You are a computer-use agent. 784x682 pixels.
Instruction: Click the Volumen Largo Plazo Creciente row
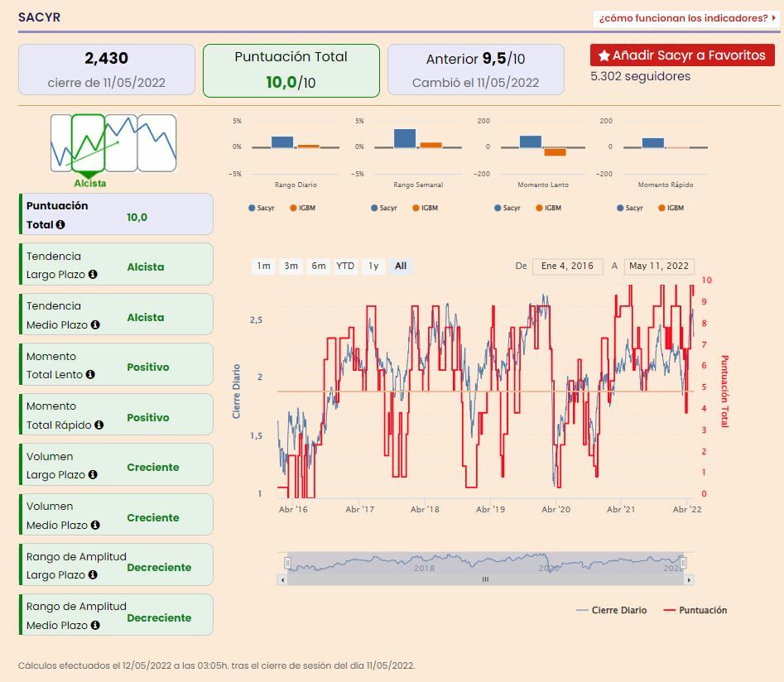tap(116, 464)
